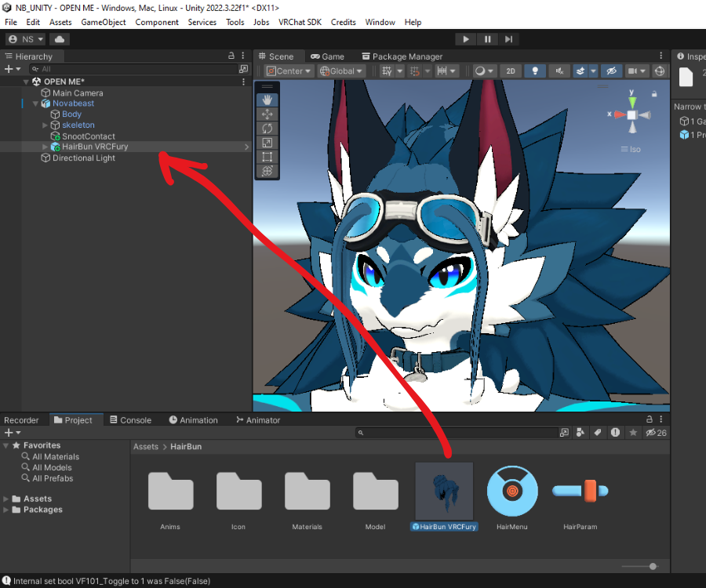Open NS account dropdown
This screenshot has height=588, width=706.
pos(26,39)
